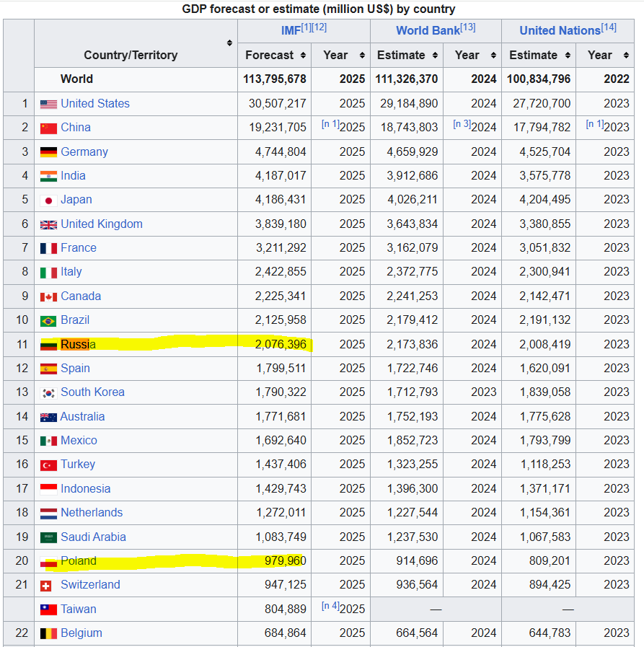Sort by United Nations Estimate column
The image size is (644, 647).
[x=568, y=56]
